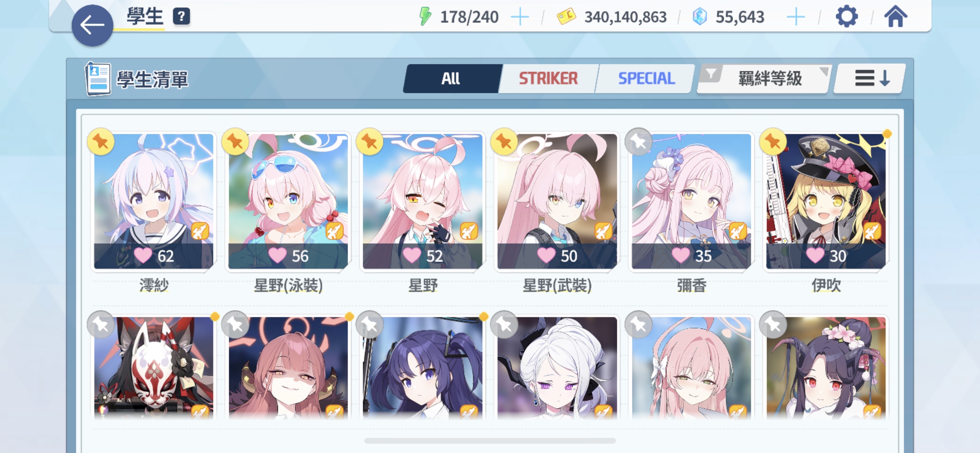Viewport: 980px width, 453px height.
Task: Open student 星野(武裝) card
Action: (557, 201)
